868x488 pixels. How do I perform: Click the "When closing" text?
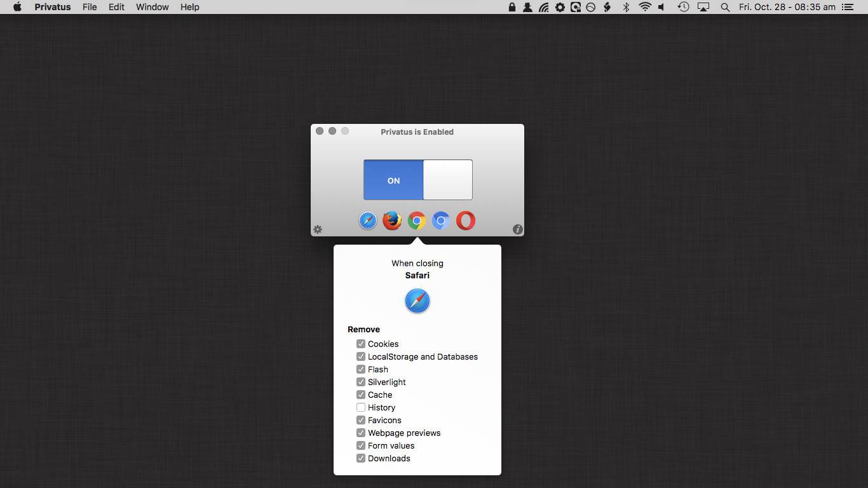(417, 263)
